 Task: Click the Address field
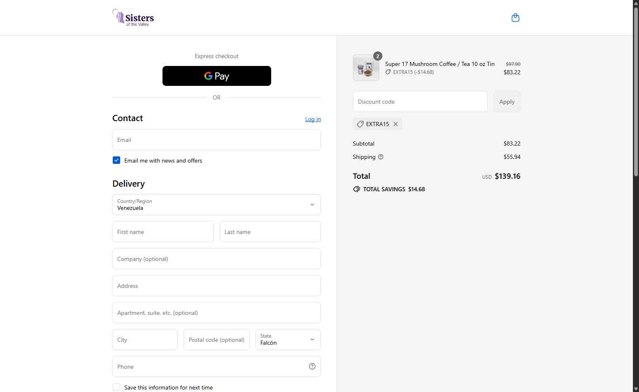pos(216,286)
